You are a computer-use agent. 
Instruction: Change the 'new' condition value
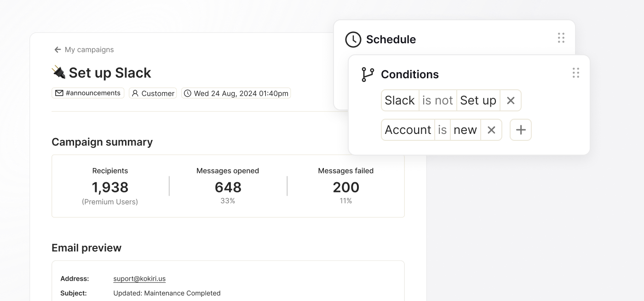(x=465, y=130)
